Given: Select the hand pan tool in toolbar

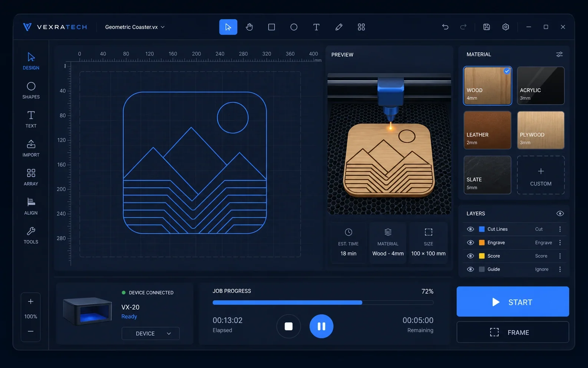Looking at the screenshot, I should click(250, 27).
